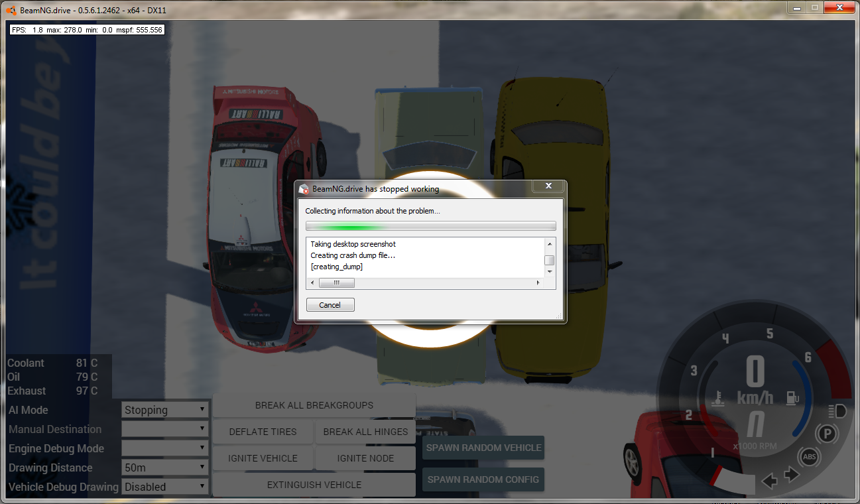The width and height of the screenshot is (860, 504).
Task: Click the AI Mode label
Action: [28, 410]
